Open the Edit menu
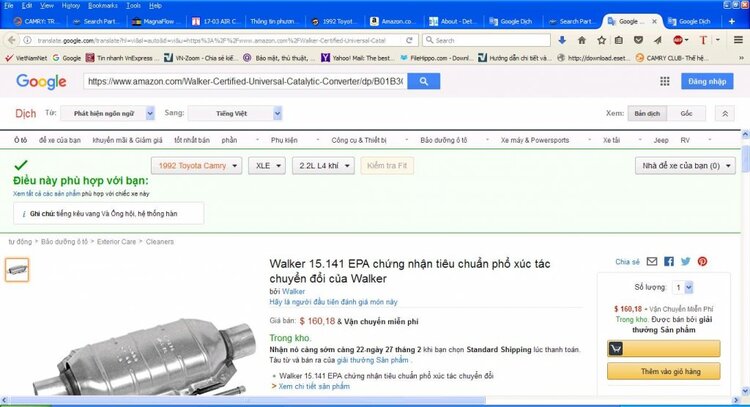Viewport: 750px width, 407px height. pyautogui.click(x=27, y=6)
